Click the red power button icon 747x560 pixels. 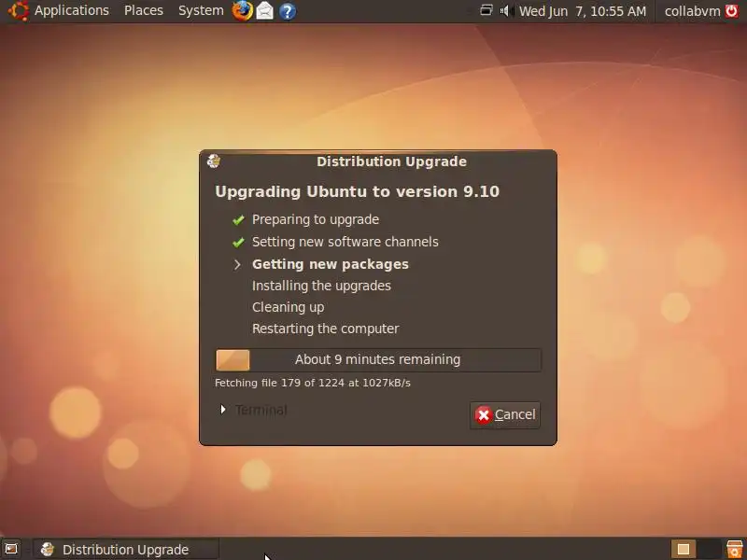coord(732,10)
